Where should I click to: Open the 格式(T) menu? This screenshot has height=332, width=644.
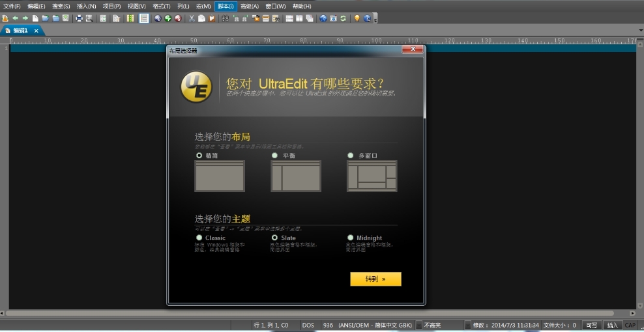162,6
